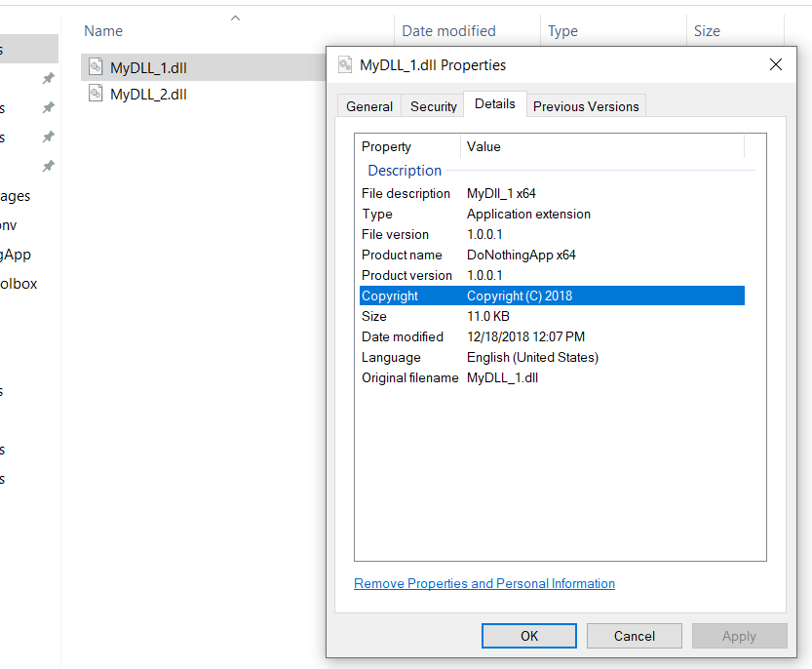This screenshot has width=812, height=669.
Task: Select MyDLL_1.dll file name in file list
Action: coord(148,68)
